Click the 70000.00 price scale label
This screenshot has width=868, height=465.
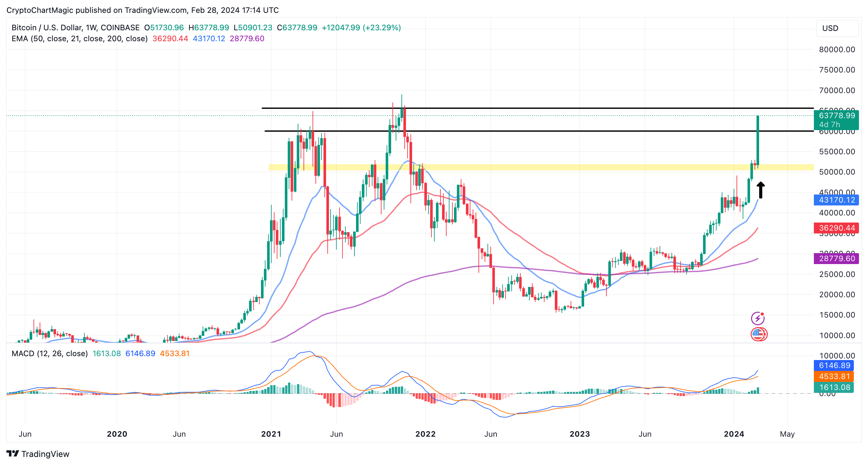837,90
